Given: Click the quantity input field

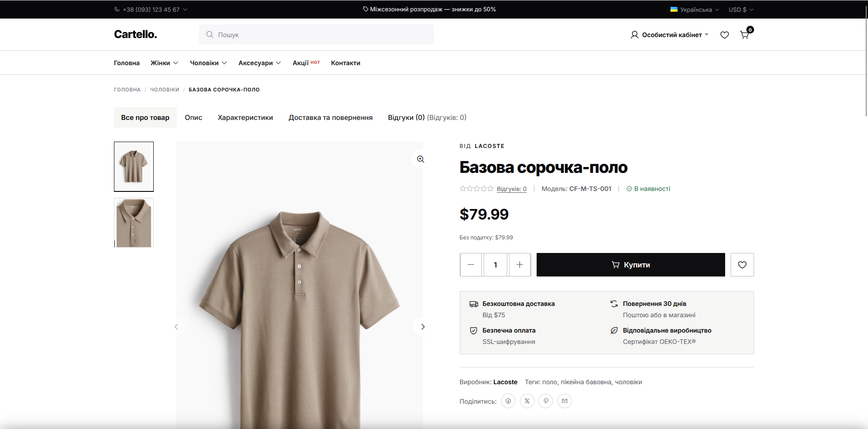Looking at the screenshot, I should 495,265.
